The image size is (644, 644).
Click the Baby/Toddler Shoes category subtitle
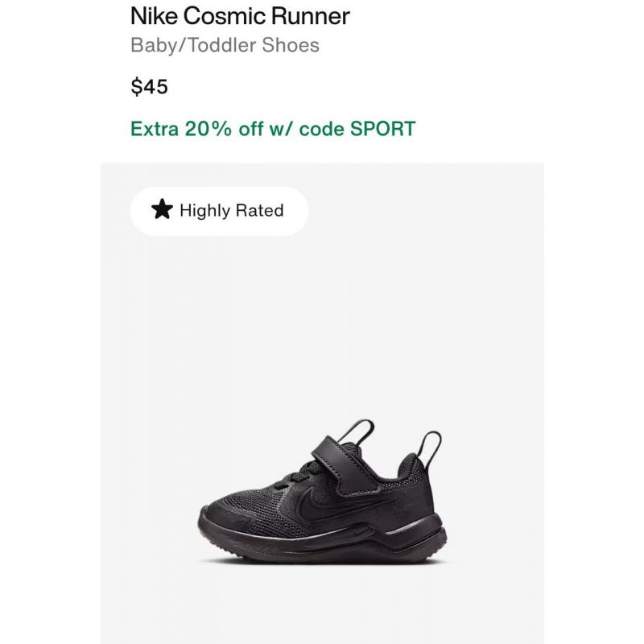[x=225, y=46]
